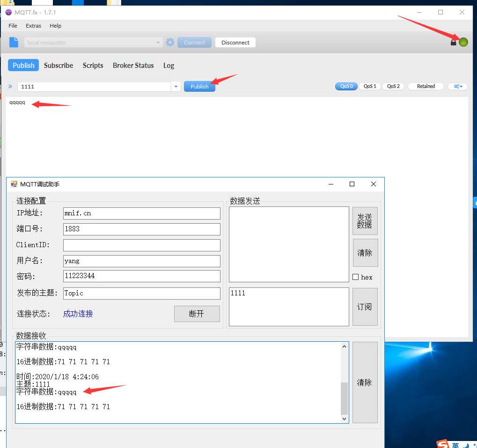Viewport: 477px width, 448px height.
Task: Click the message payload text qqqqq
Action: 17,102
